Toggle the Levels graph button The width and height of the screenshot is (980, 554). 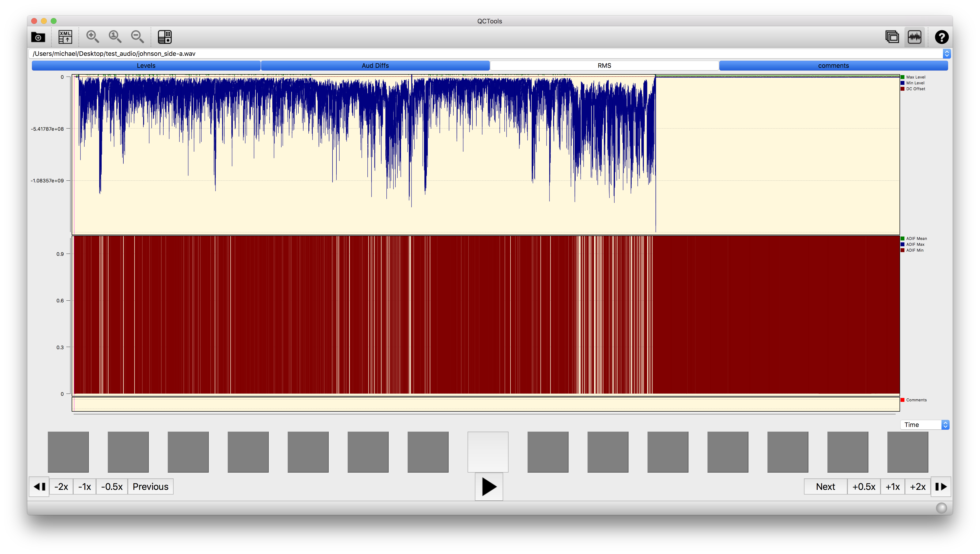tap(146, 65)
